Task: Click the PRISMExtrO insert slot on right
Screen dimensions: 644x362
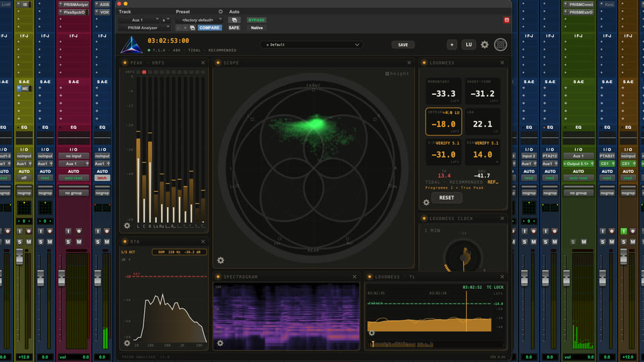Action: (578, 12)
